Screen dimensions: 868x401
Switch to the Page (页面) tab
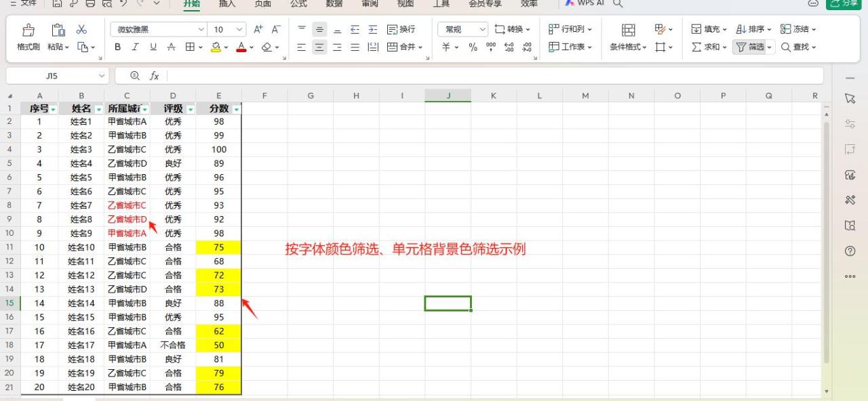coord(262,3)
